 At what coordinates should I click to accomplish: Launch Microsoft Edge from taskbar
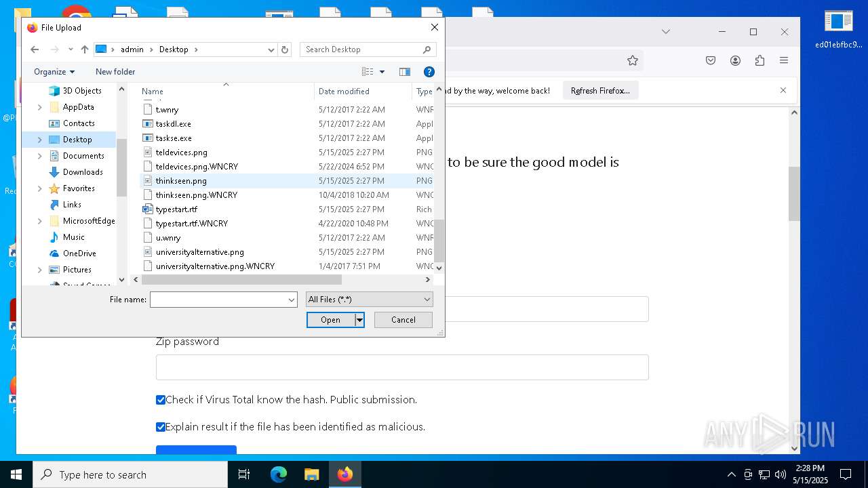pos(279,474)
